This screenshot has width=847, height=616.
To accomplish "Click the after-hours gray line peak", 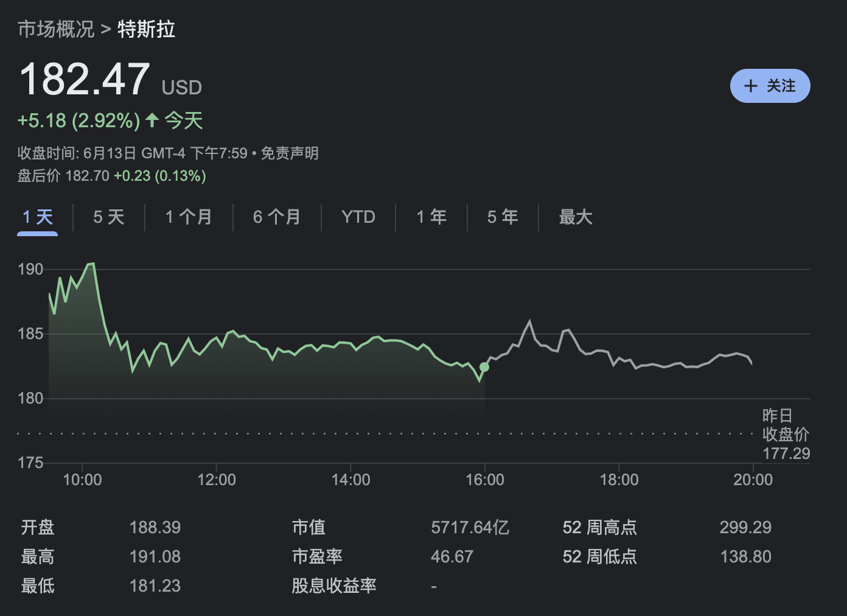I will pos(529,321).
